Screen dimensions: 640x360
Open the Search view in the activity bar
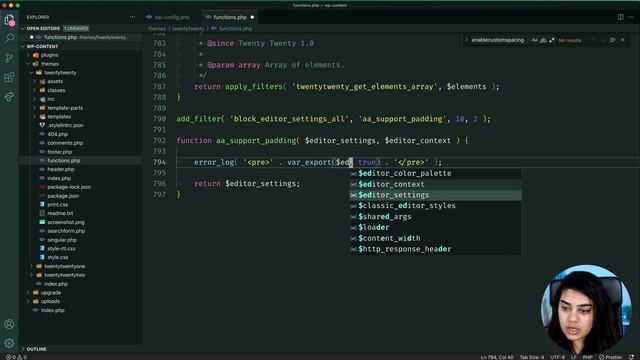tap(9, 38)
